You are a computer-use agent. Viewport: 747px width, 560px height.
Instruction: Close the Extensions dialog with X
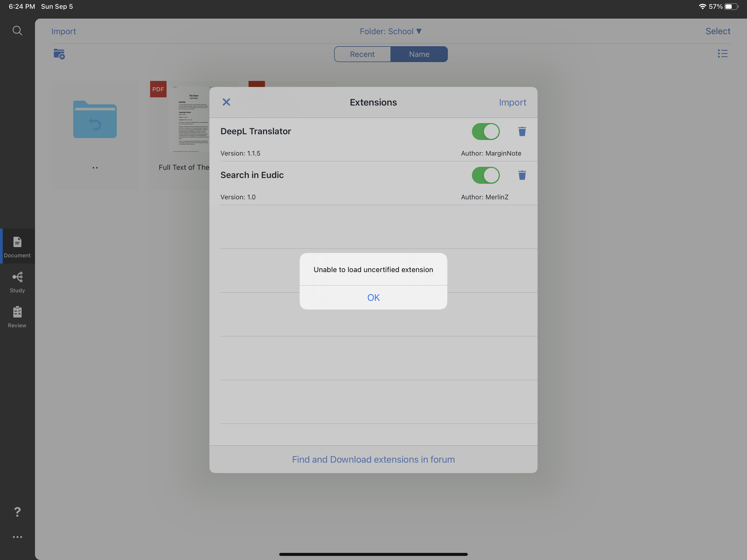point(226,102)
